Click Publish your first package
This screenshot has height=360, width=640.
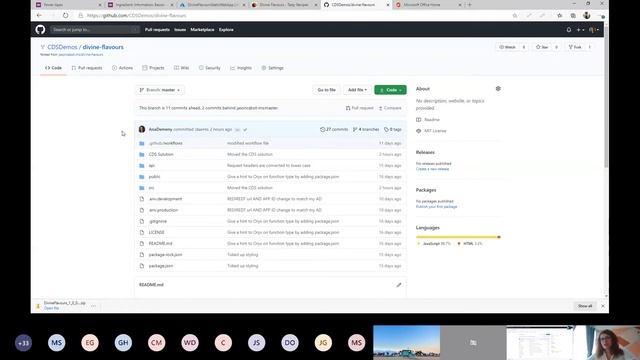[436, 207]
